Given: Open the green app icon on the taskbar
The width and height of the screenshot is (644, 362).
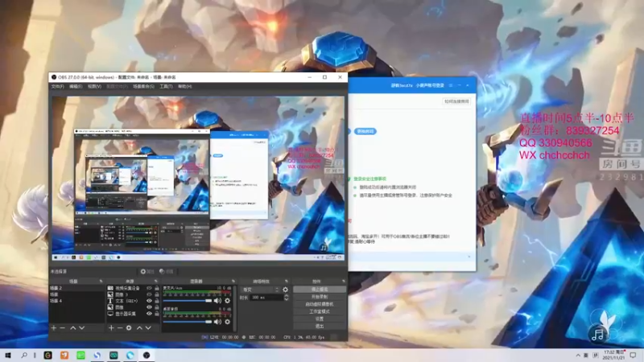Looking at the screenshot, I should pos(81,356).
